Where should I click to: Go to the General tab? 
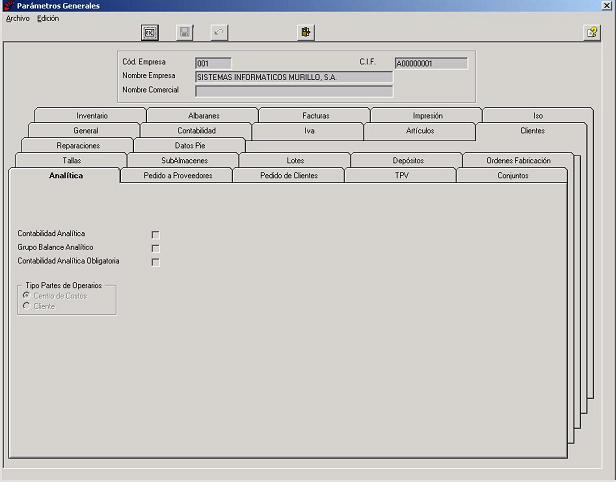point(85,130)
